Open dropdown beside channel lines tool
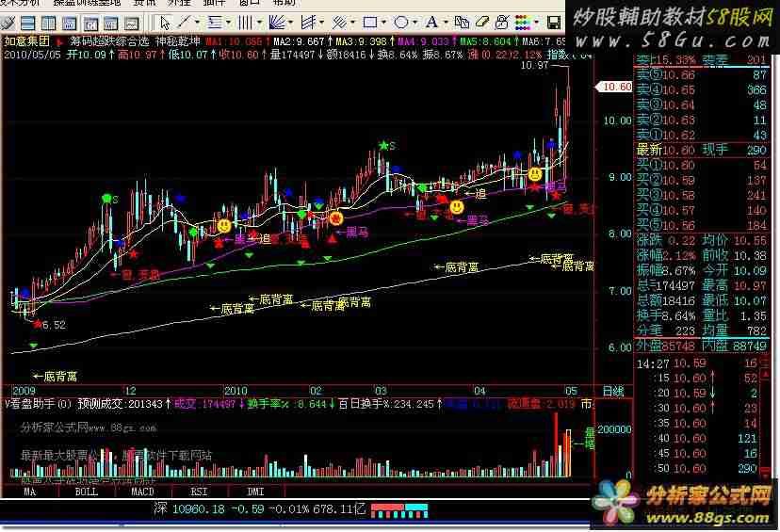The height and width of the screenshot is (532, 780). pos(321,23)
